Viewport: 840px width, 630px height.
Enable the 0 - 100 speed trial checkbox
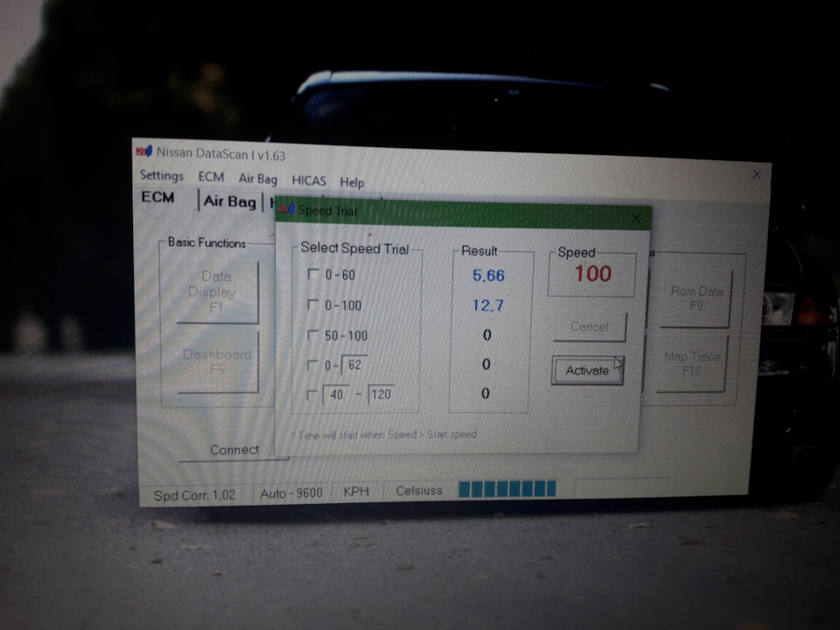coord(313,304)
